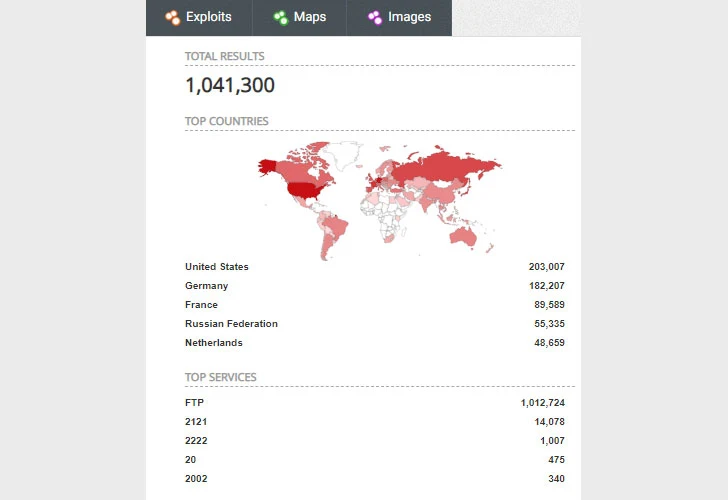Image resolution: width=728 pixels, height=500 pixels.
Task: Click Brazil on the world map
Action: (x=337, y=228)
